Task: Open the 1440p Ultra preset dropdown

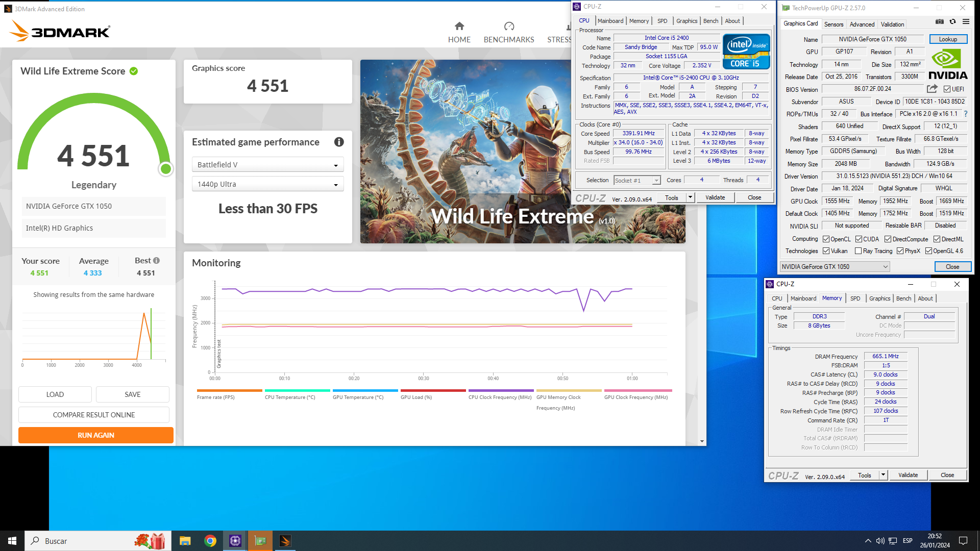Action: point(268,184)
